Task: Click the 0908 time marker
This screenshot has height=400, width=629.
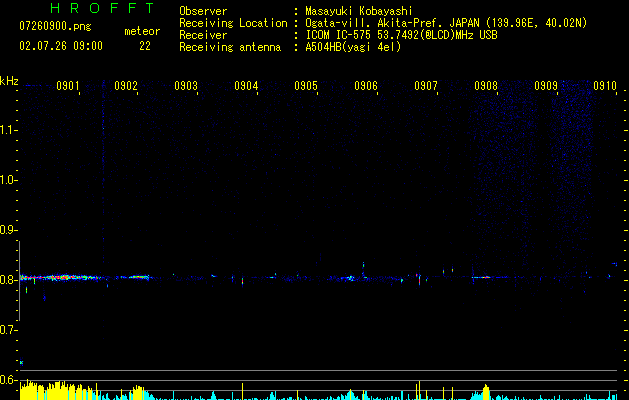Action: click(486, 86)
